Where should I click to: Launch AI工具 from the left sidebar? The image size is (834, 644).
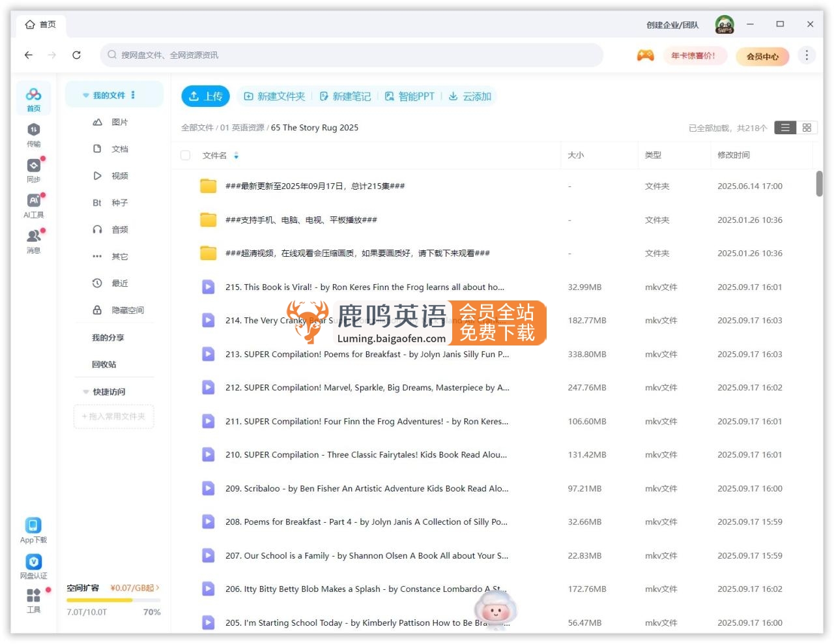pyautogui.click(x=33, y=202)
